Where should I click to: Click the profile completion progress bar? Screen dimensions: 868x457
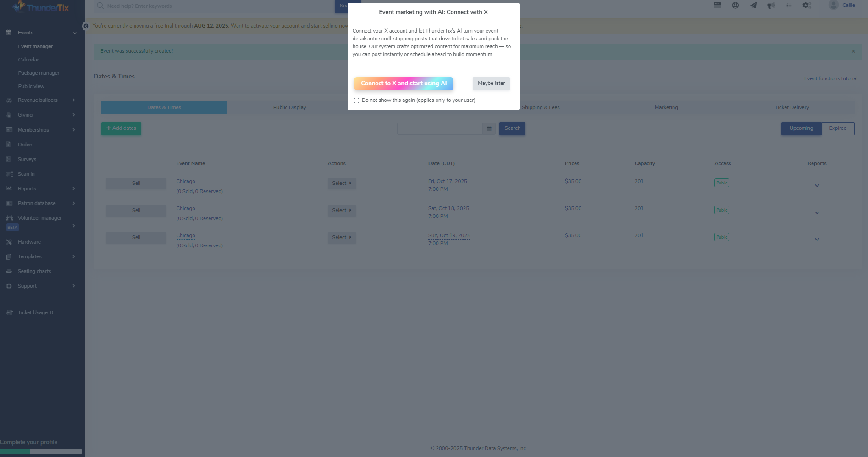click(41, 451)
